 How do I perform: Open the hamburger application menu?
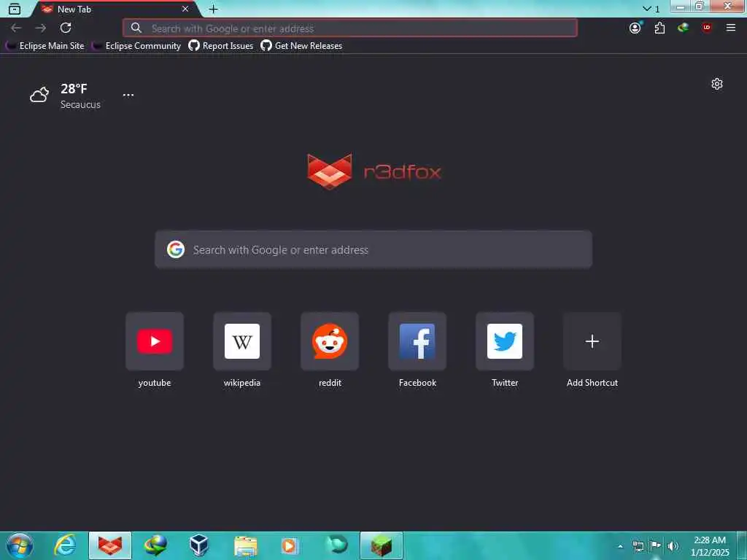(731, 28)
